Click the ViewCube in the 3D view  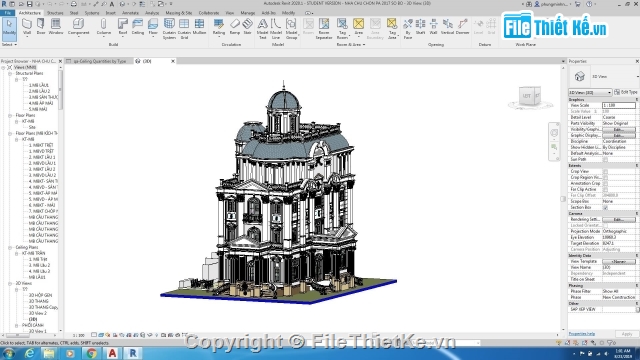click(530, 96)
